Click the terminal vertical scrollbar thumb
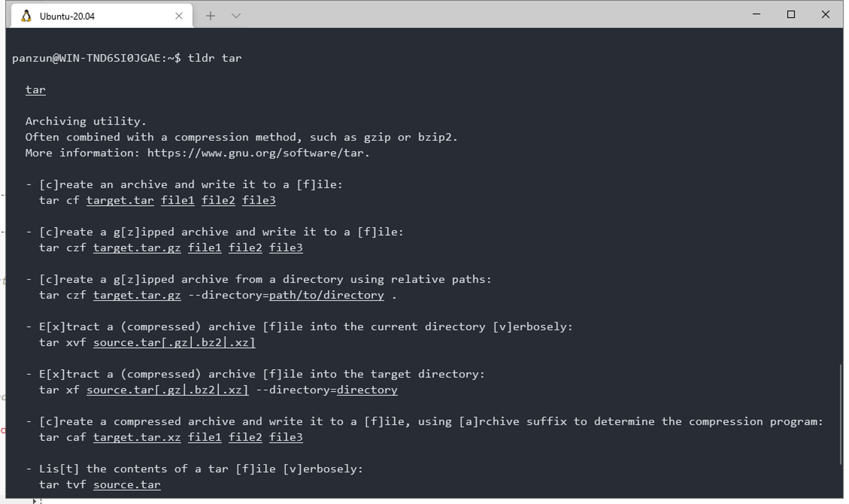 point(841,414)
